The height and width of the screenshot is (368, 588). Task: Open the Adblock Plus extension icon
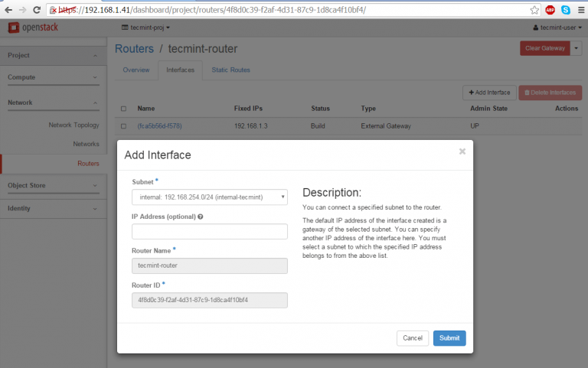click(x=550, y=10)
